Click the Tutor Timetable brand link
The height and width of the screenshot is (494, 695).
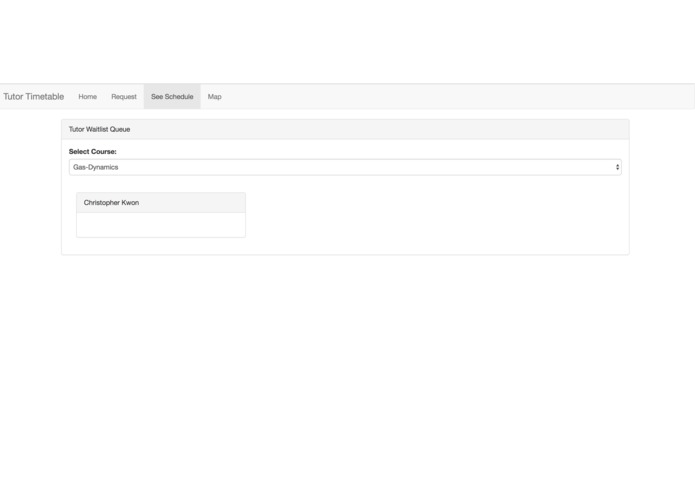(x=34, y=97)
